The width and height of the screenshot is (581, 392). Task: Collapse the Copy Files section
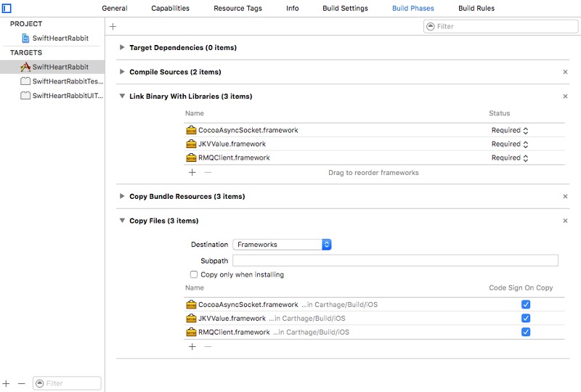point(122,221)
